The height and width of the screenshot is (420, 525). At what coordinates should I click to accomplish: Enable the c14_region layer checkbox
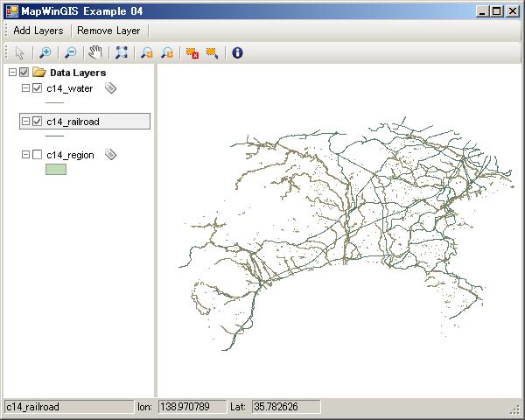pyautogui.click(x=37, y=155)
